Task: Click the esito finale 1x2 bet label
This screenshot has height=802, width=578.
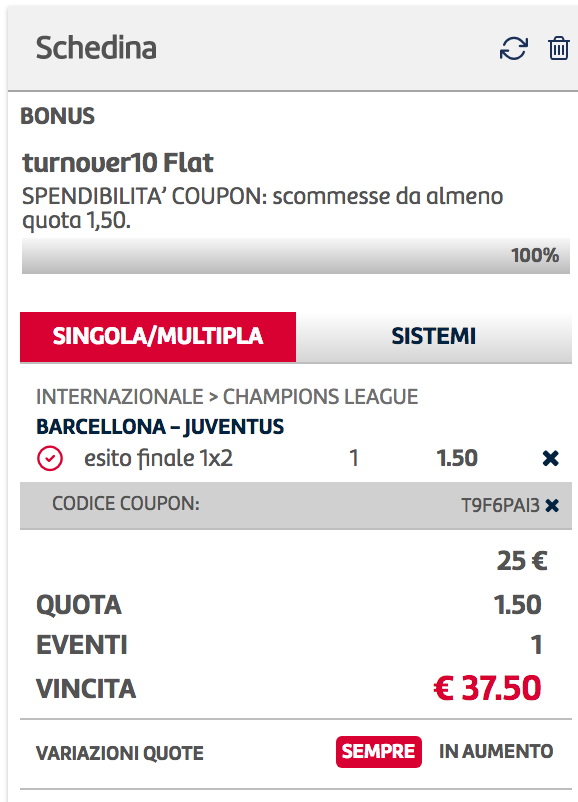Action: point(159,458)
